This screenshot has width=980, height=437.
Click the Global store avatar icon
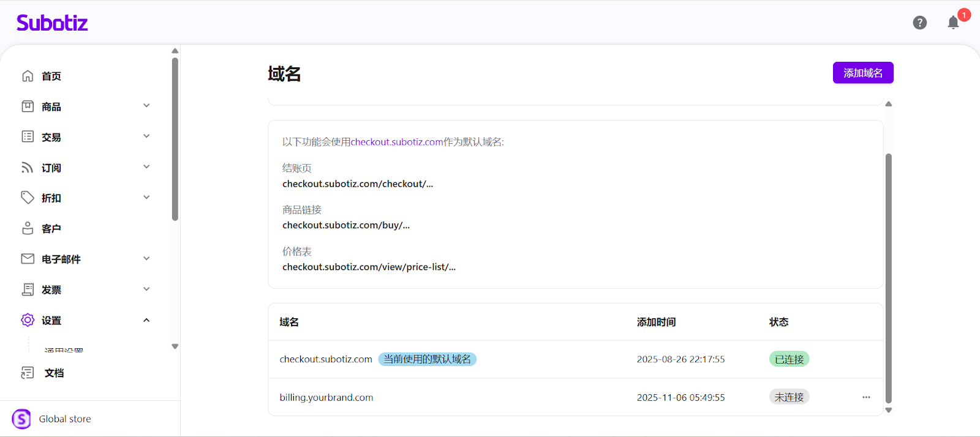(x=21, y=419)
